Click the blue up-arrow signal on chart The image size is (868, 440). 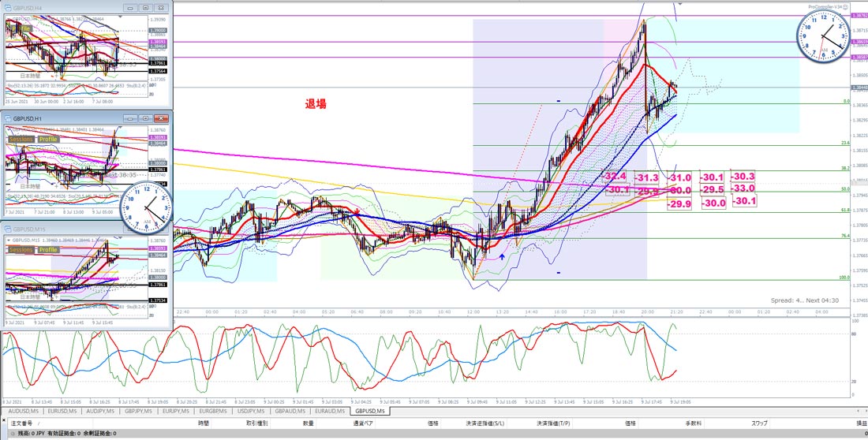point(502,256)
